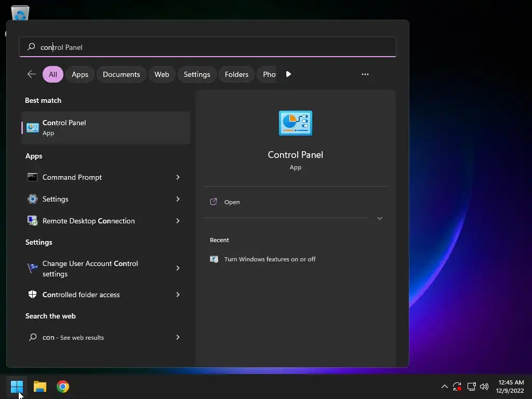Click the Remote Desktop Connection icon

tap(33, 220)
